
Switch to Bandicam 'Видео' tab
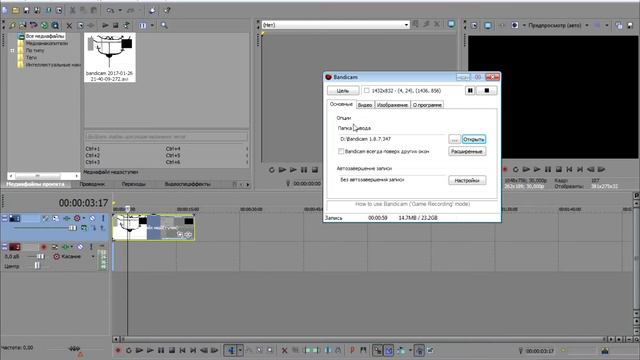coord(365,105)
